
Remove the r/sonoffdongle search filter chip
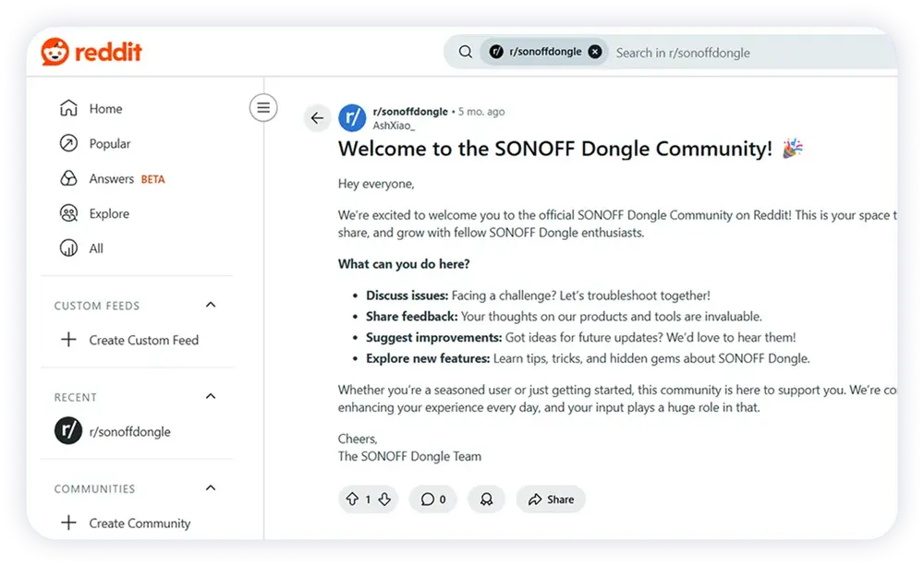tap(595, 52)
